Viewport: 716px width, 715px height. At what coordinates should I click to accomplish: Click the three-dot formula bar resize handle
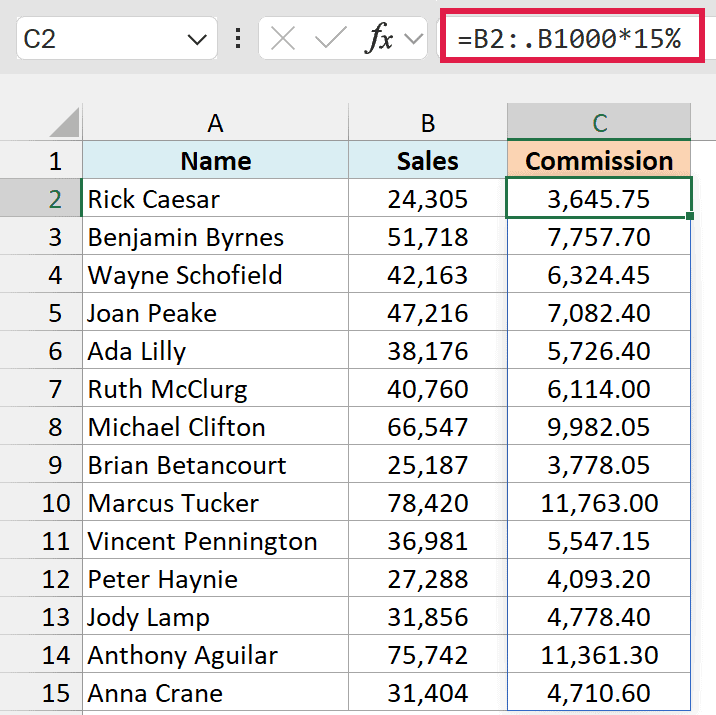238,38
